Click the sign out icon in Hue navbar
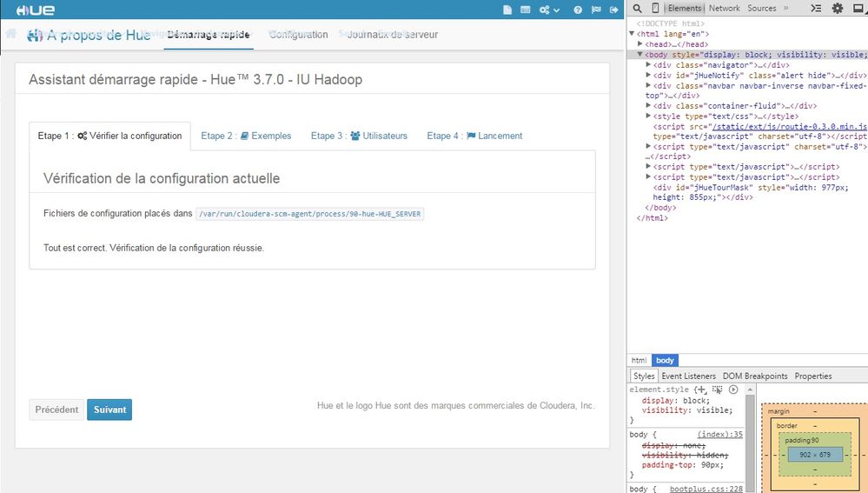This screenshot has height=493, width=868. click(x=614, y=10)
